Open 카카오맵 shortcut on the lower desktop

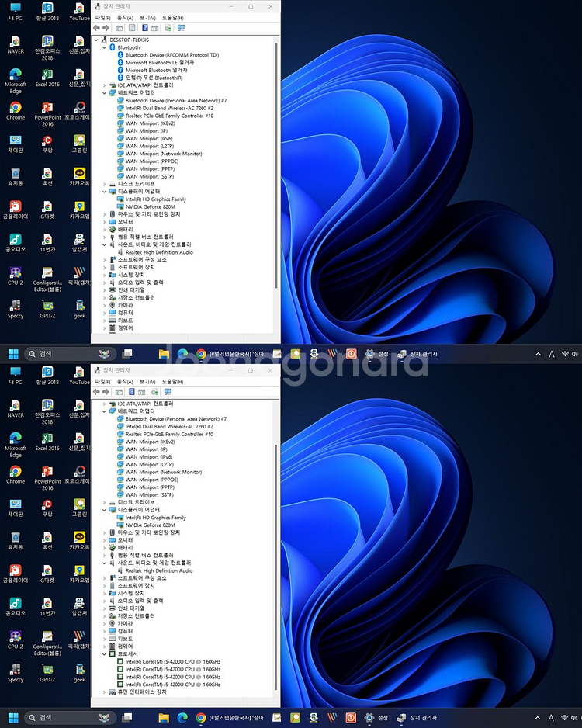[79, 574]
